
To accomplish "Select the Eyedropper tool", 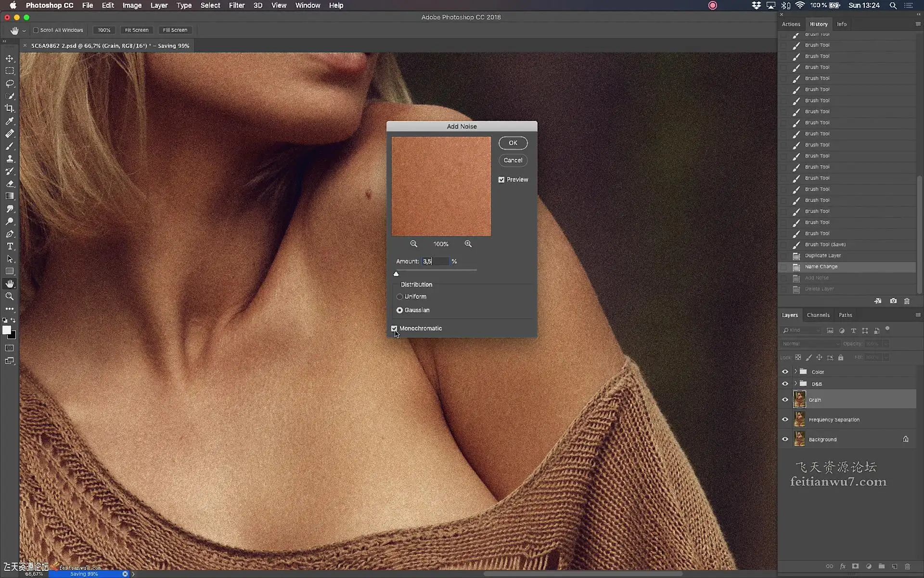I will coord(10,121).
